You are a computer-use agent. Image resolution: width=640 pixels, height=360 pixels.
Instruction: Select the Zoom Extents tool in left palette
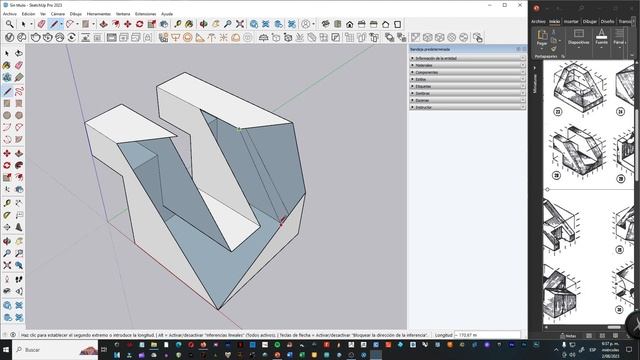point(7,265)
